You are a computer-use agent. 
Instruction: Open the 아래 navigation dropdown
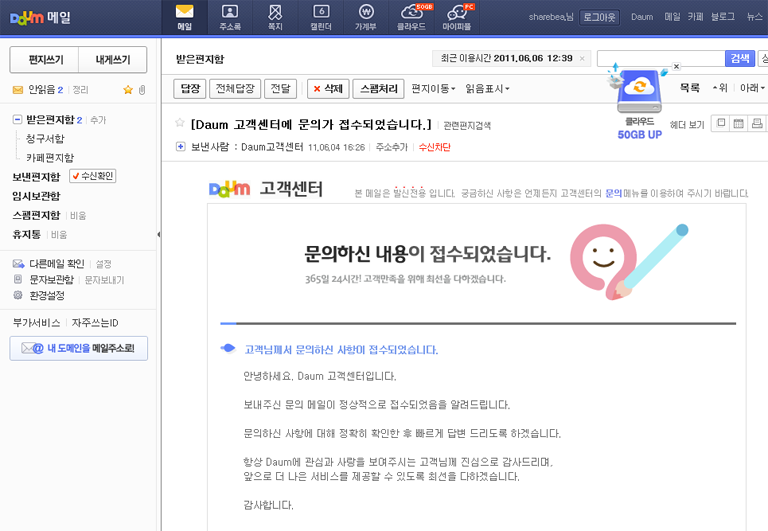point(752,88)
